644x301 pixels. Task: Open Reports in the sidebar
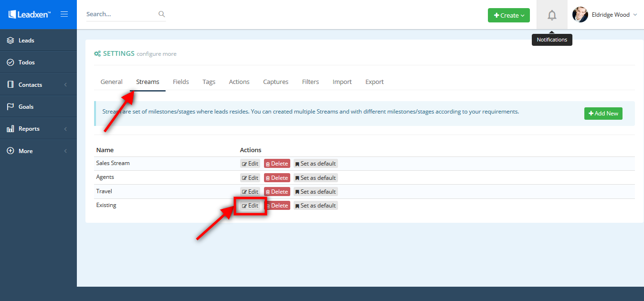[38, 129]
